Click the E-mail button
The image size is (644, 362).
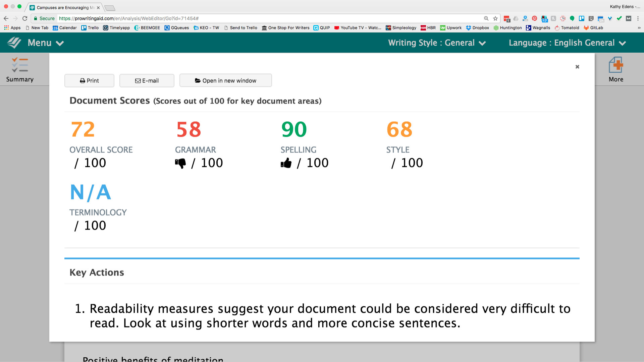(x=147, y=80)
